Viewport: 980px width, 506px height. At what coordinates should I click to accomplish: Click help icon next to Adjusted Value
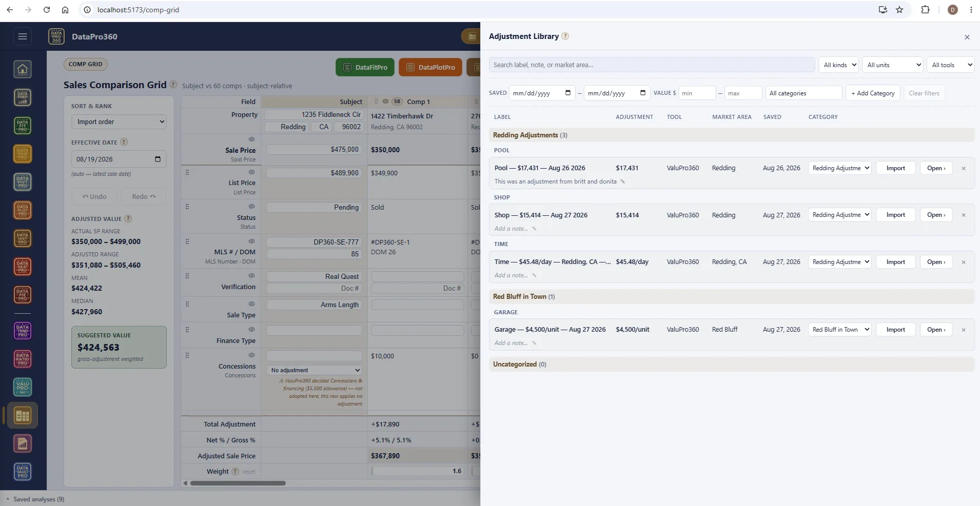pyautogui.click(x=128, y=218)
